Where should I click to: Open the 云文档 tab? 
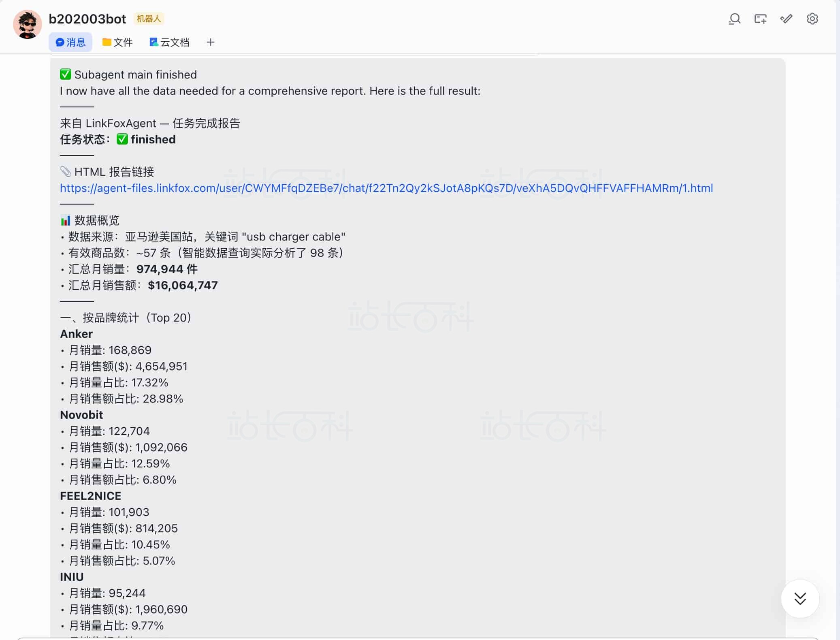click(169, 42)
